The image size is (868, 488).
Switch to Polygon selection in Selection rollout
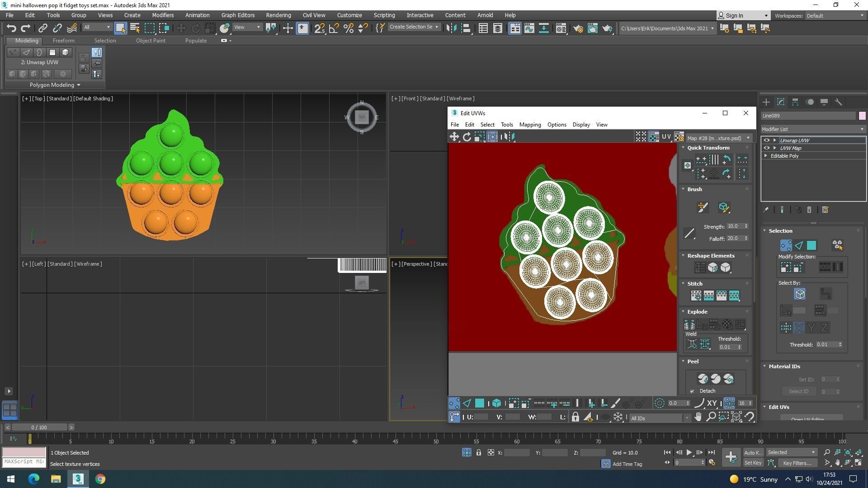(x=811, y=245)
